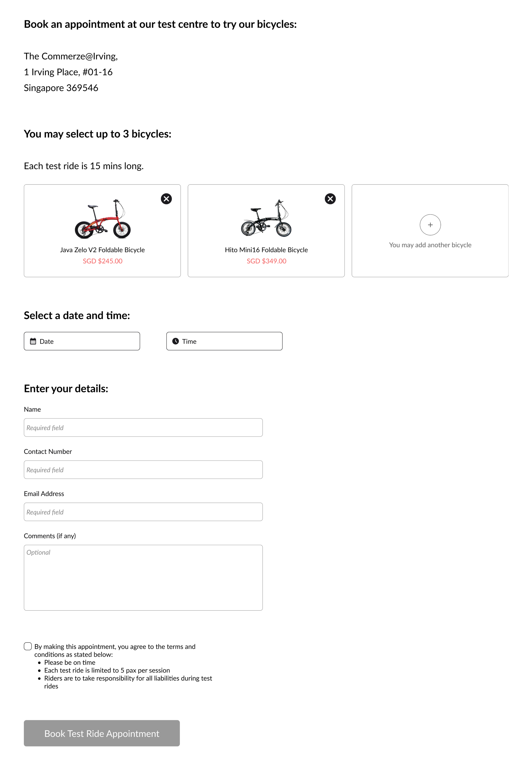
Task: Remove the Java Zelo V2 bicycle
Action: (166, 199)
